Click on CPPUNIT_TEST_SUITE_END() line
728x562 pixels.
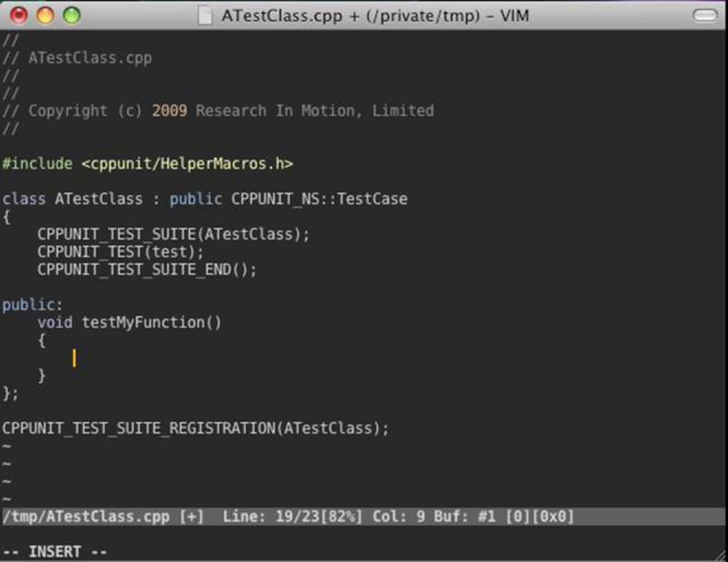(x=147, y=270)
